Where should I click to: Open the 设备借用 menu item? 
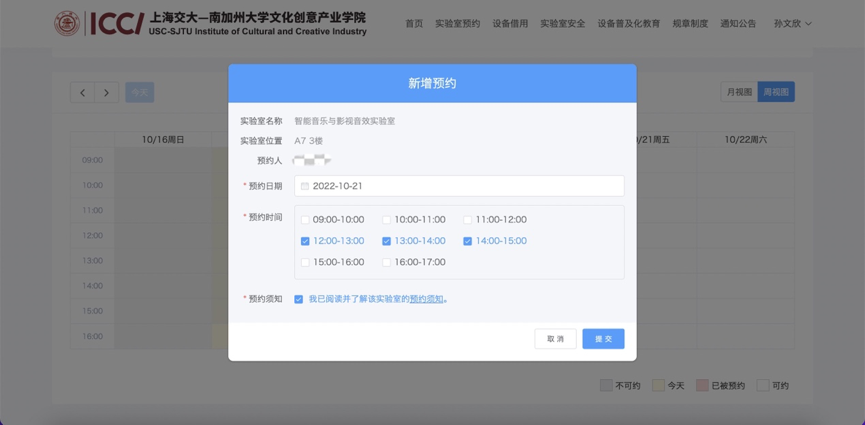[x=510, y=23]
